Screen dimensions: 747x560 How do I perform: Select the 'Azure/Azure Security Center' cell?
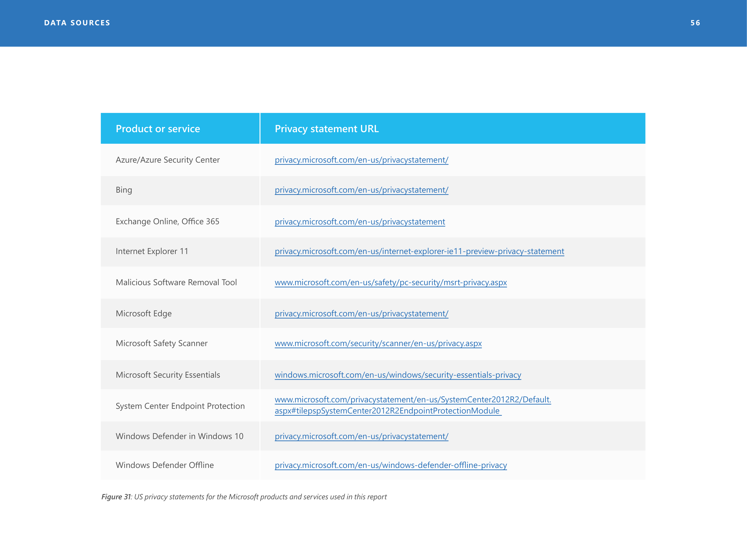(x=180, y=160)
